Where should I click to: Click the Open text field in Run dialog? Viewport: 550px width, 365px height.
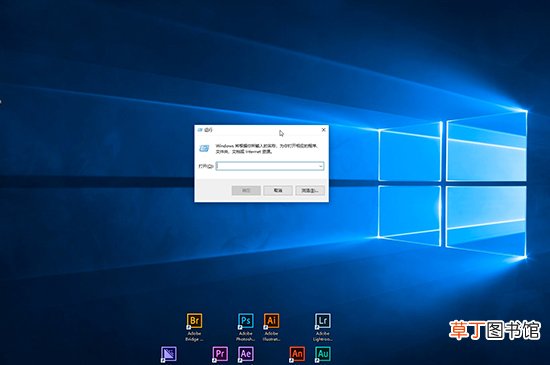(270, 166)
